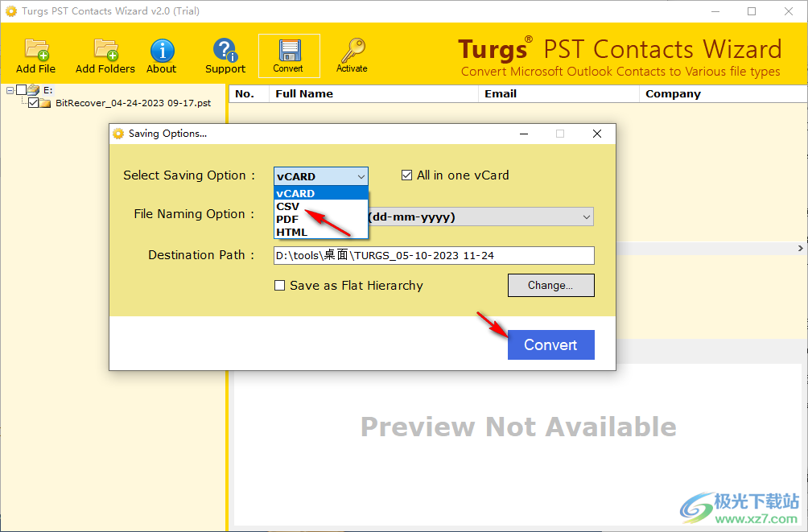Open the Select Saving Option combo box
The height and width of the screenshot is (532, 808).
321,176
